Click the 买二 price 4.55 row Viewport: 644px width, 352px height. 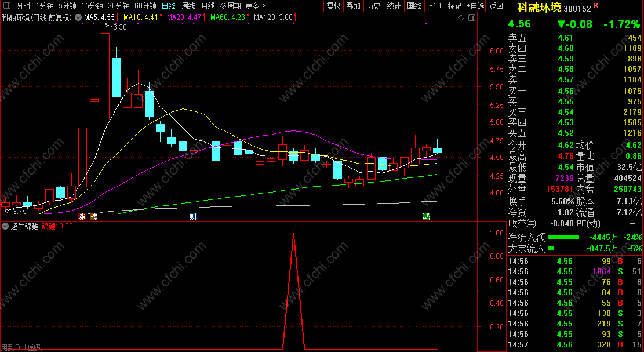(575, 101)
